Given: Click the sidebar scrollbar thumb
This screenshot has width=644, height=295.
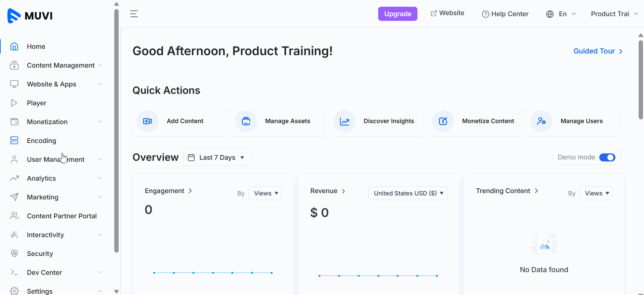Looking at the screenshot, I should pos(116,131).
